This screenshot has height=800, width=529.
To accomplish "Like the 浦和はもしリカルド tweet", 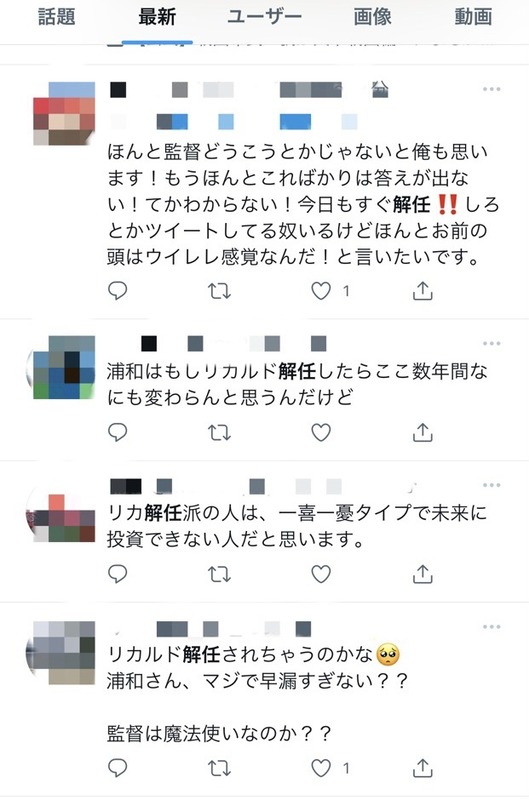I will (321, 433).
